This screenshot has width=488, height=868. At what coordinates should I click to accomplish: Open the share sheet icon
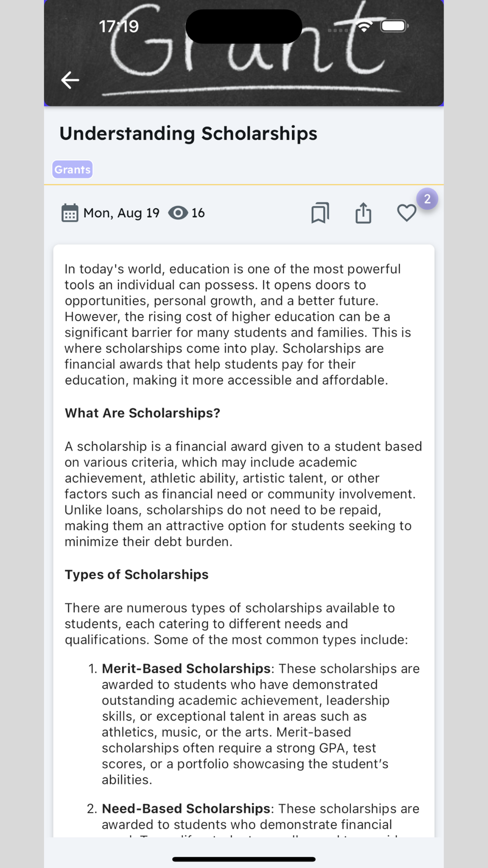click(x=363, y=213)
